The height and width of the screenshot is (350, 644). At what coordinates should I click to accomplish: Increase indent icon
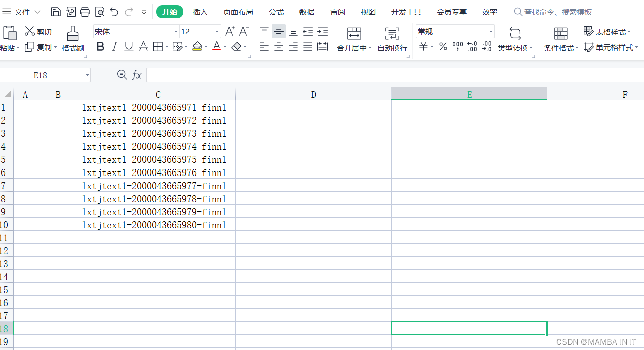point(323,31)
